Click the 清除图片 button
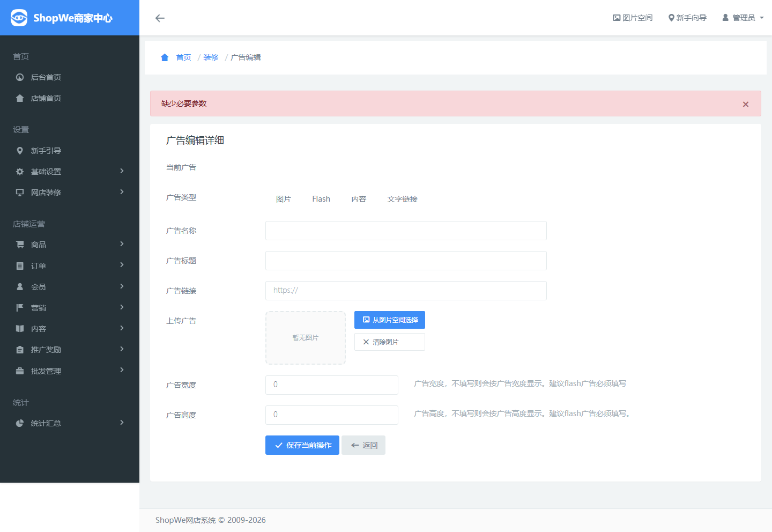 click(390, 342)
